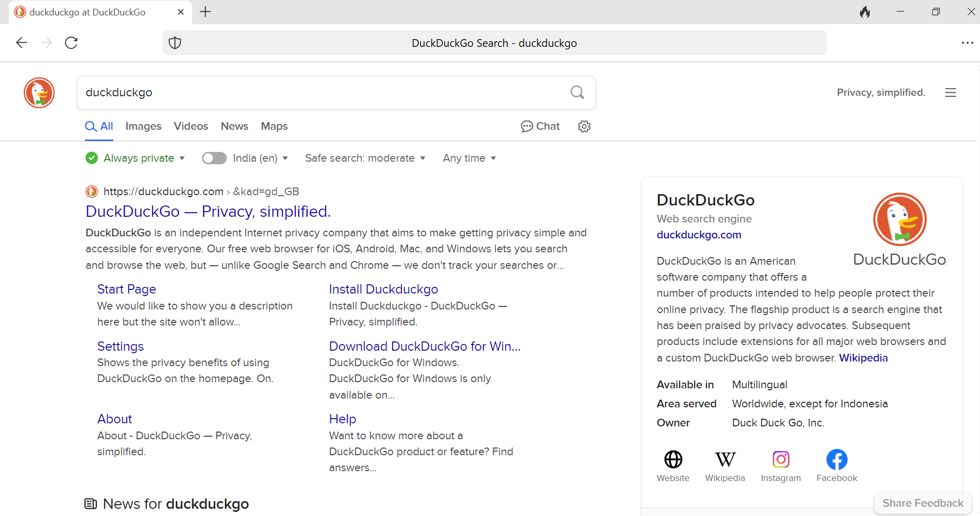Open the hamburger menu at top right

click(951, 92)
